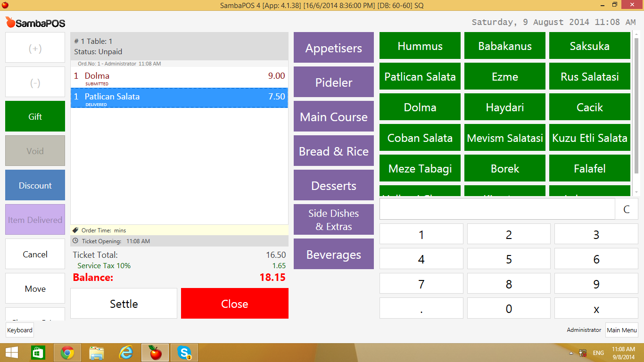Open the on-screen Keyboard
Screen dimensions: 644x362
(20, 330)
